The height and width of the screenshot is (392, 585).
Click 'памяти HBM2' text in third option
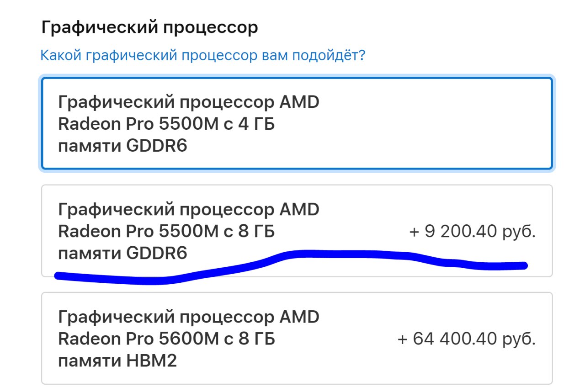[117, 361]
